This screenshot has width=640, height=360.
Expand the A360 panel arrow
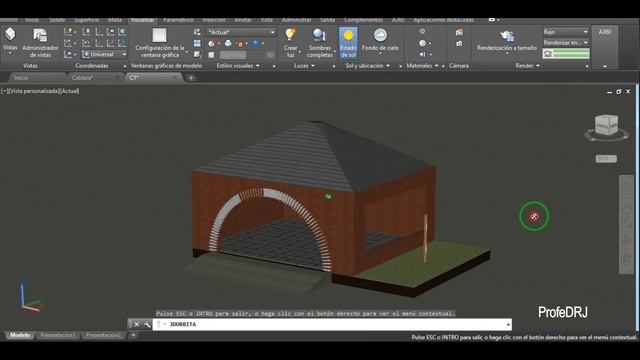(605, 67)
